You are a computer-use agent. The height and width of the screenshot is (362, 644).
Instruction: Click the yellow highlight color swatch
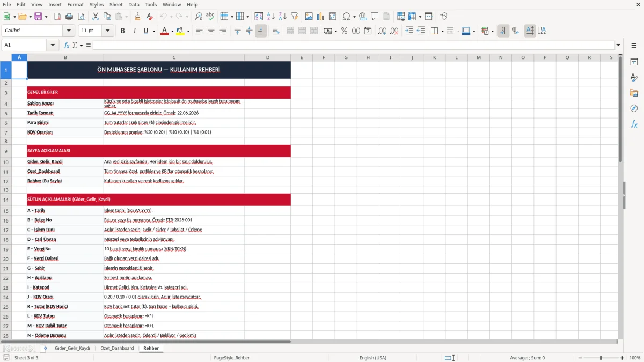180,31
